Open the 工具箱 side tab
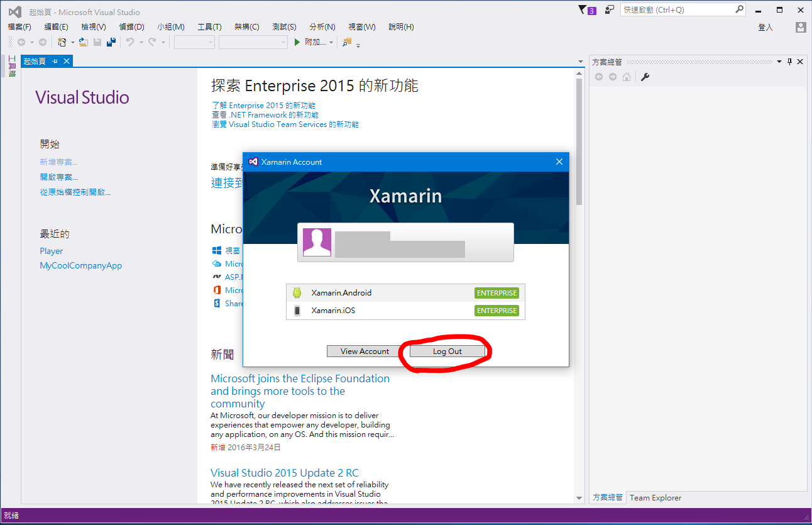Screen dimensions: 812x525 (x=11, y=67)
